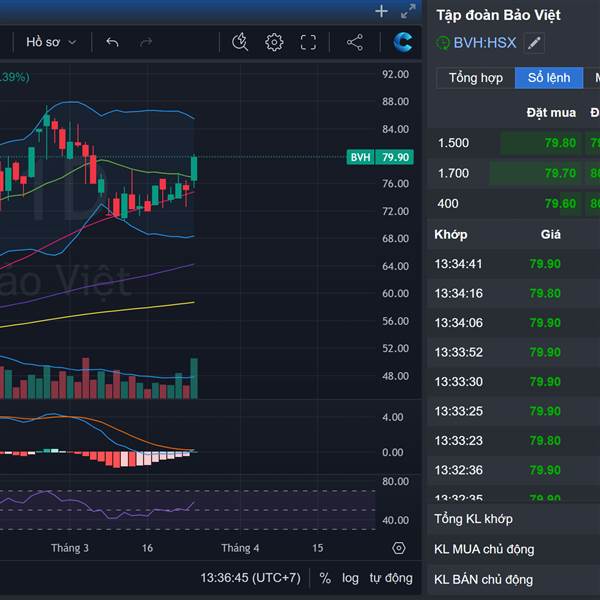Select matched trade at 13:33:23
Image resolution: width=600 pixels, height=600 pixels.
(x=514, y=441)
